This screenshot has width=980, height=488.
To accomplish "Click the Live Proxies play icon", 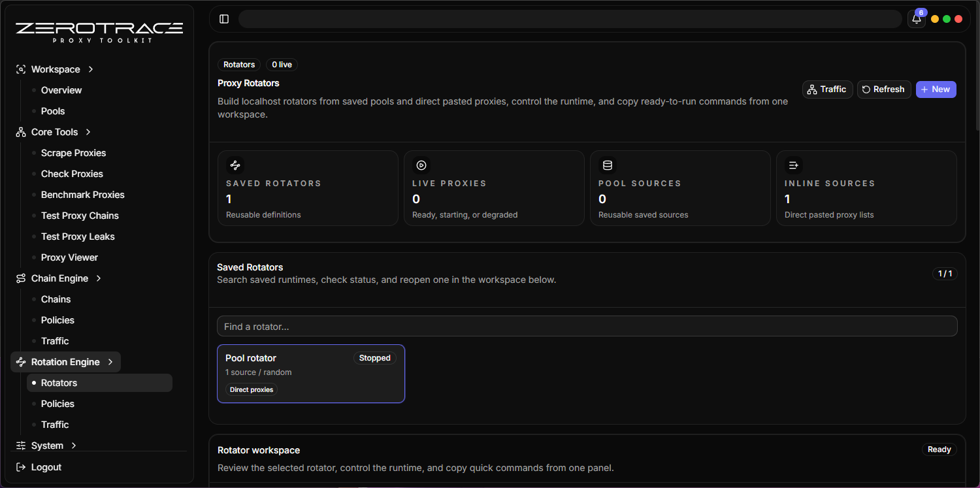I will pos(421,165).
